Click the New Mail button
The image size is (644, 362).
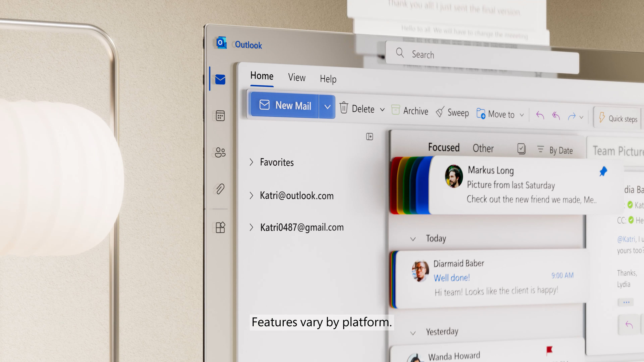click(x=285, y=105)
